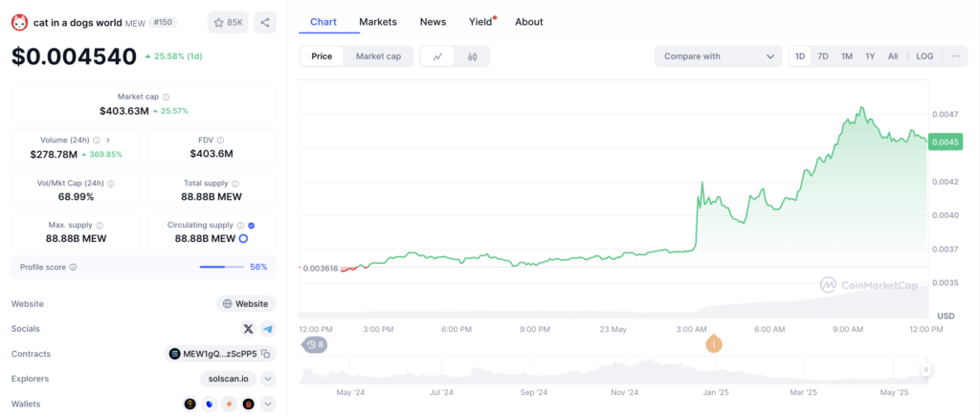Toggle LOG scale

[925, 56]
